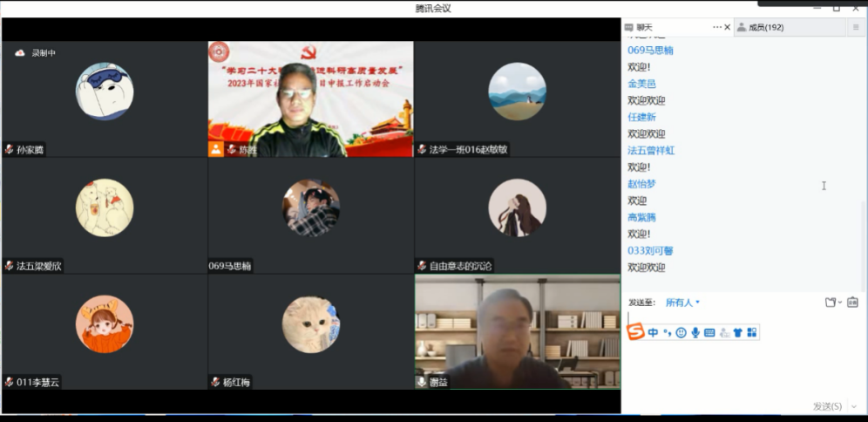
Task: Open the Sogou input method logo menu
Action: [636, 332]
